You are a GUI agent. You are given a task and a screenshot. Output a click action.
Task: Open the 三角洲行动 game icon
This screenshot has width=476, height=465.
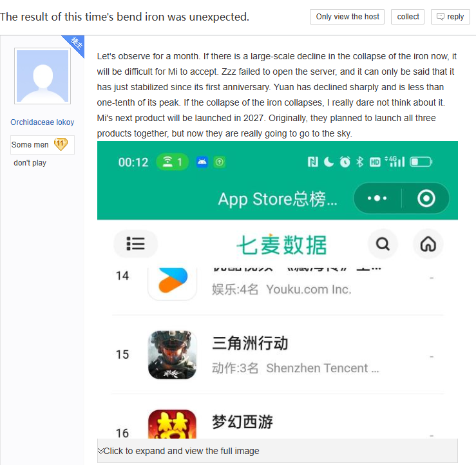point(172,354)
